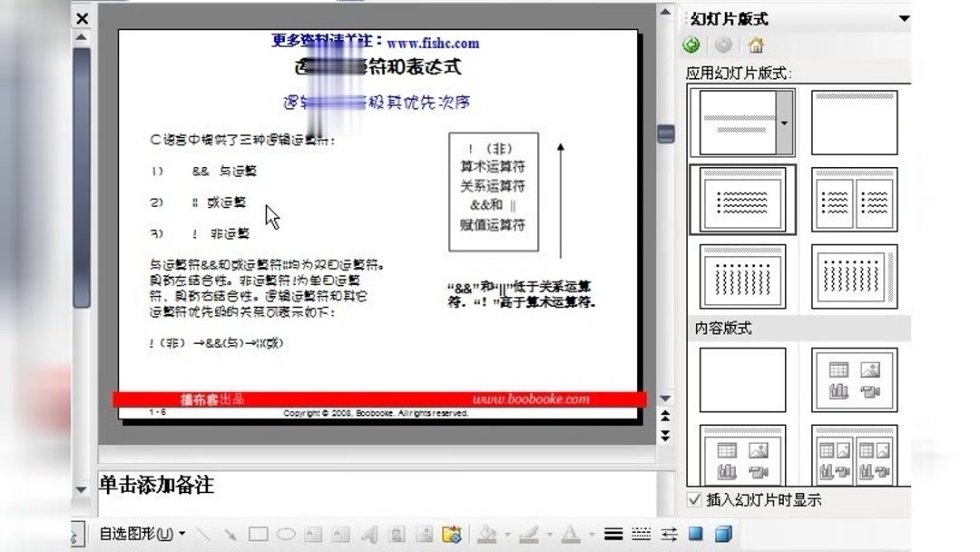Click the Back arrow in the task pane
980x552 pixels.
pos(691,44)
